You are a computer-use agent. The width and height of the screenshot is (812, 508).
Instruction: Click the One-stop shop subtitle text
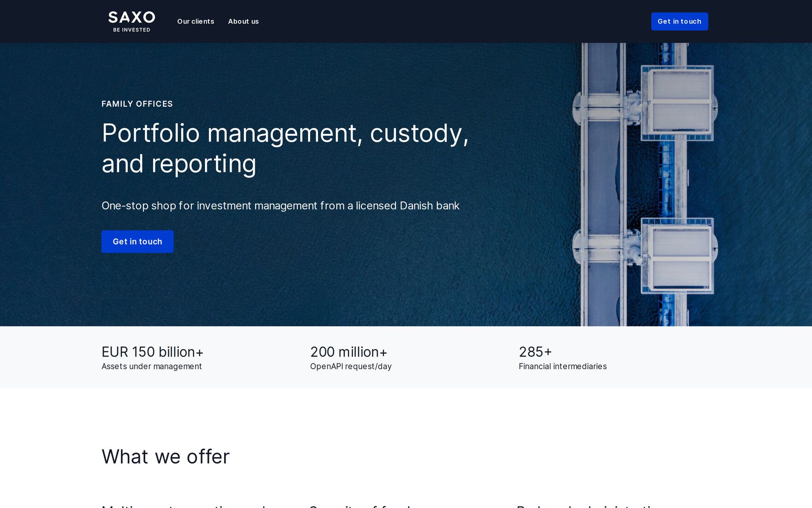point(281,206)
